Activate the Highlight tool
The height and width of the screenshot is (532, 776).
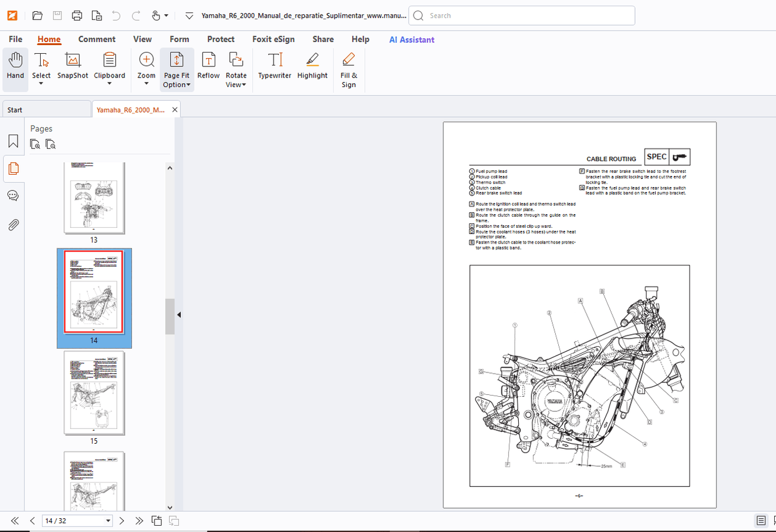tap(312, 66)
